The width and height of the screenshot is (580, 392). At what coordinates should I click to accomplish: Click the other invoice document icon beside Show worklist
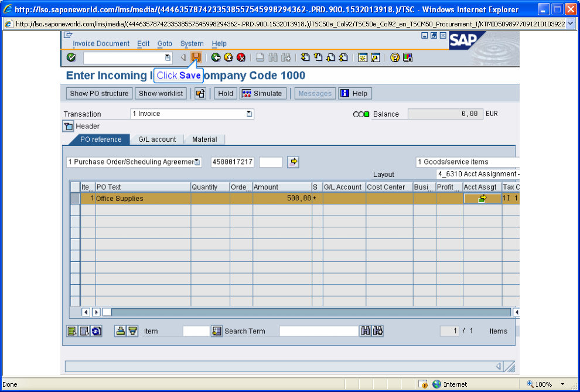point(200,94)
